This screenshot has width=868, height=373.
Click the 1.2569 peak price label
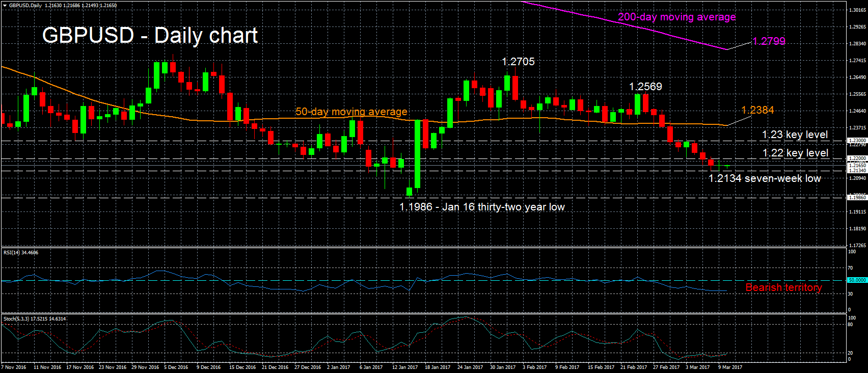click(x=645, y=87)
